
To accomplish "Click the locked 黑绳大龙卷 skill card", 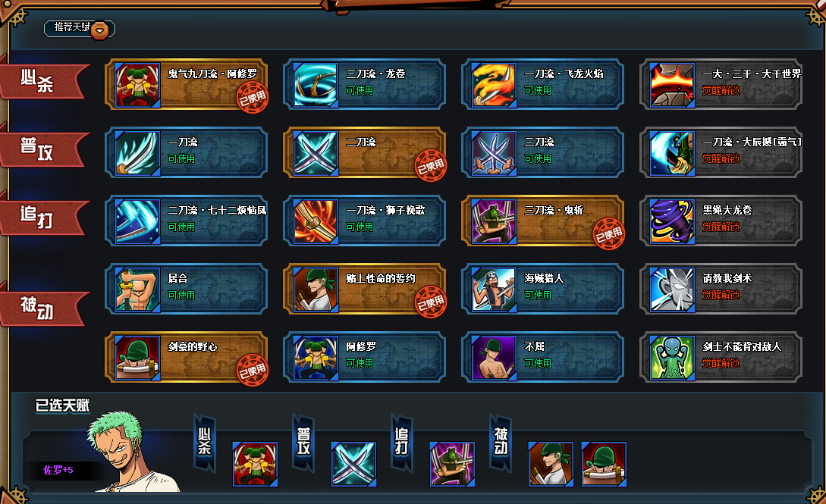I will click(721, 221).
